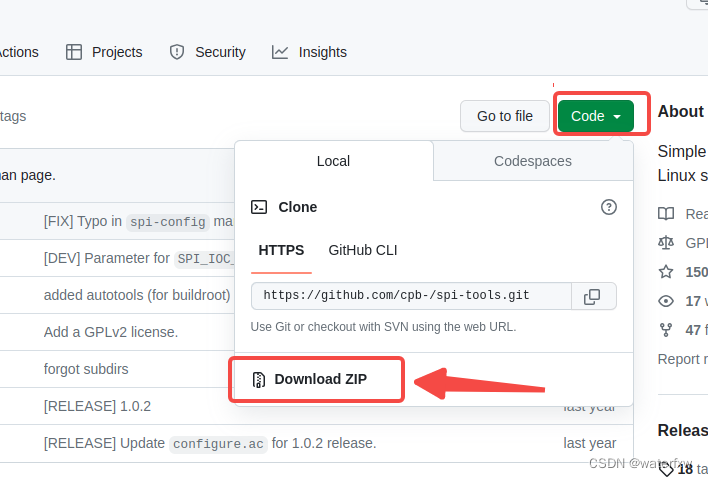The width and height of the screenshot is (708, 478).
Task: Open the clone help question-mark icon
Action: click(x=609, y=207)
